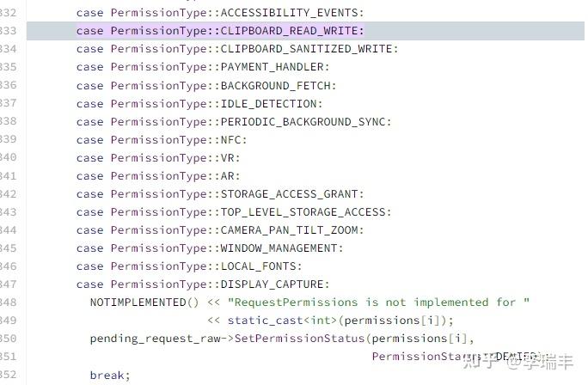Select the STORAGE_ACCESS_GRANT enum value
588x385 pixels.
[292, 193]
